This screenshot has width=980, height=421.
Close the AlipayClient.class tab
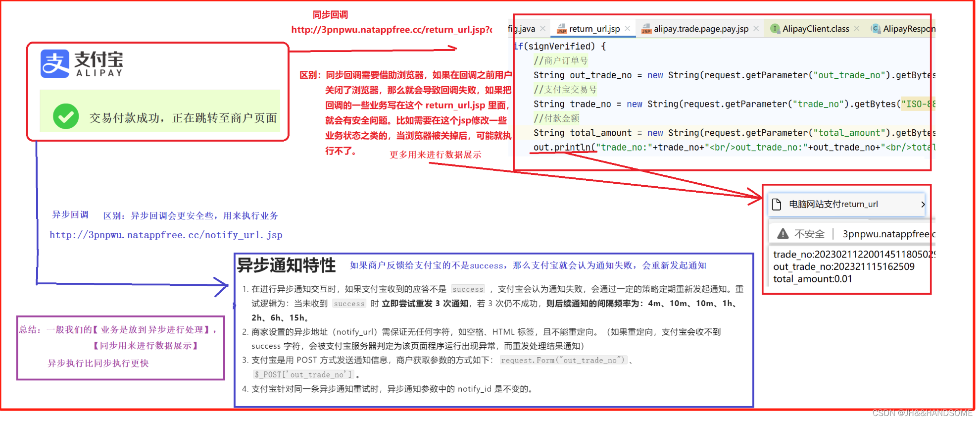(857, 29)
